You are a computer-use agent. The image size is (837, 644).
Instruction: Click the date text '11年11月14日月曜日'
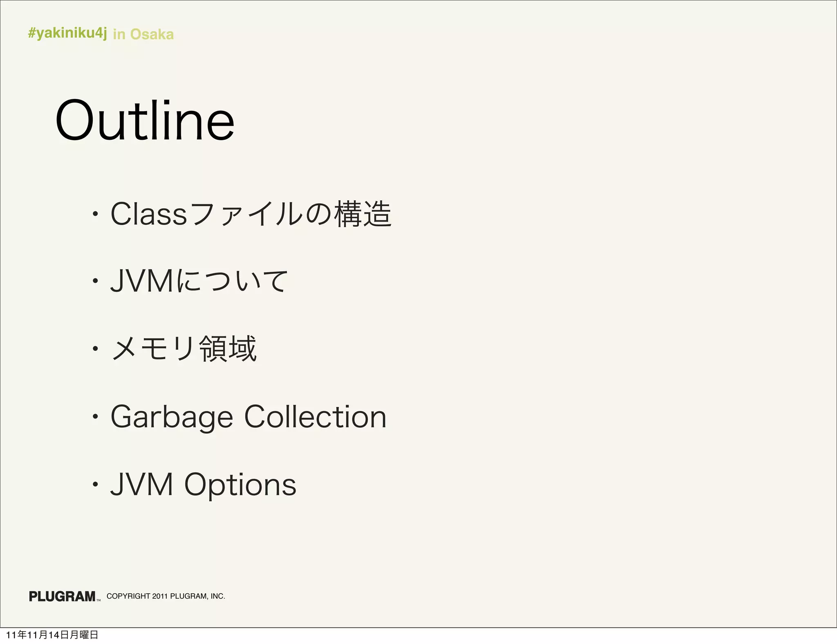52,635
